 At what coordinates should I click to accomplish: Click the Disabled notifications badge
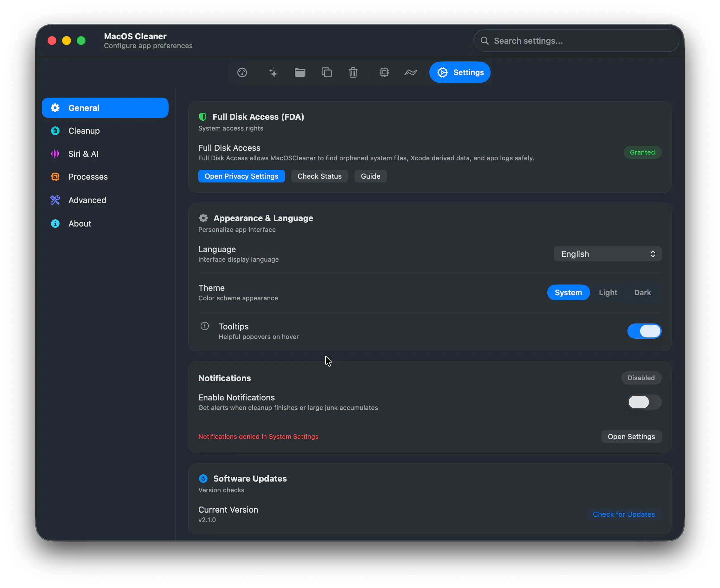(x=641, y=378)
